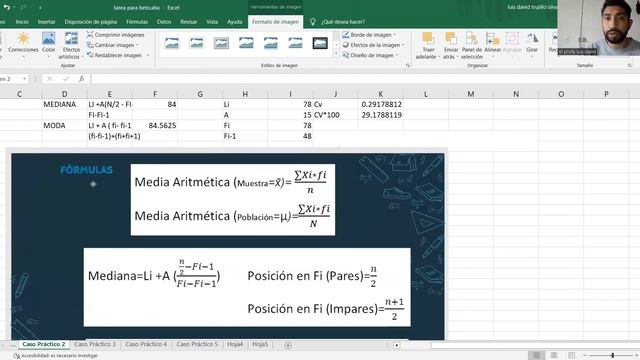Click the MODA cell
Viewport: 640px width, 360px height.
click(x=64, y=126)
